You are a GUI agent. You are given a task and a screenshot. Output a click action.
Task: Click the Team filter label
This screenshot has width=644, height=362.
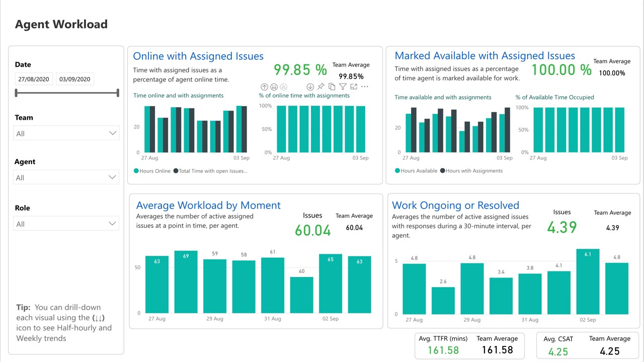coord(24,117)
